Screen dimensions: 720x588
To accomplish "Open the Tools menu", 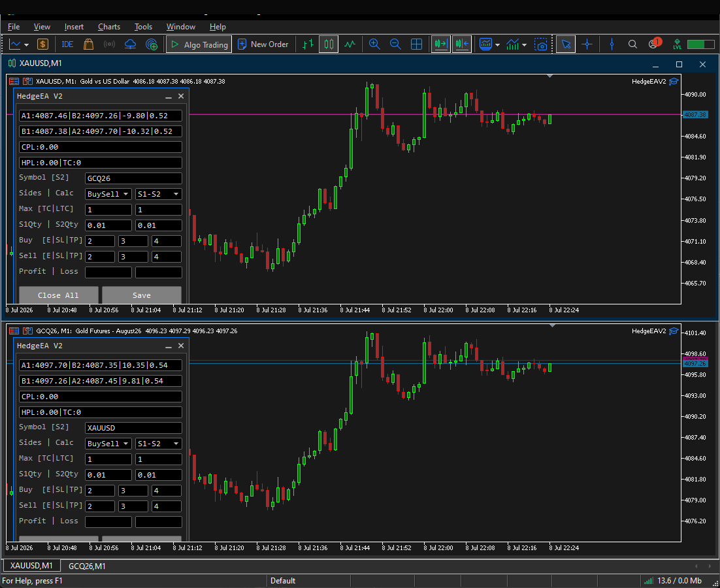I will (x=143, y=27).
